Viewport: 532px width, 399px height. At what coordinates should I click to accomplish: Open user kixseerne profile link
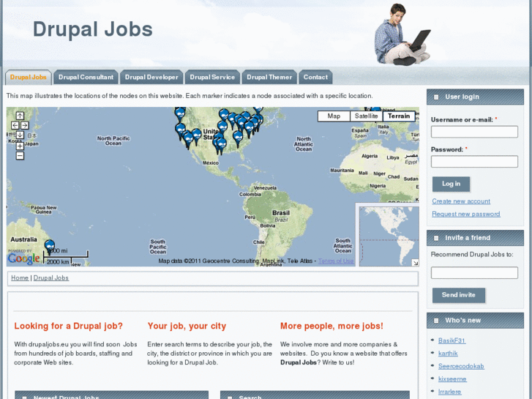pyautogui.click(x=452, y=379)
